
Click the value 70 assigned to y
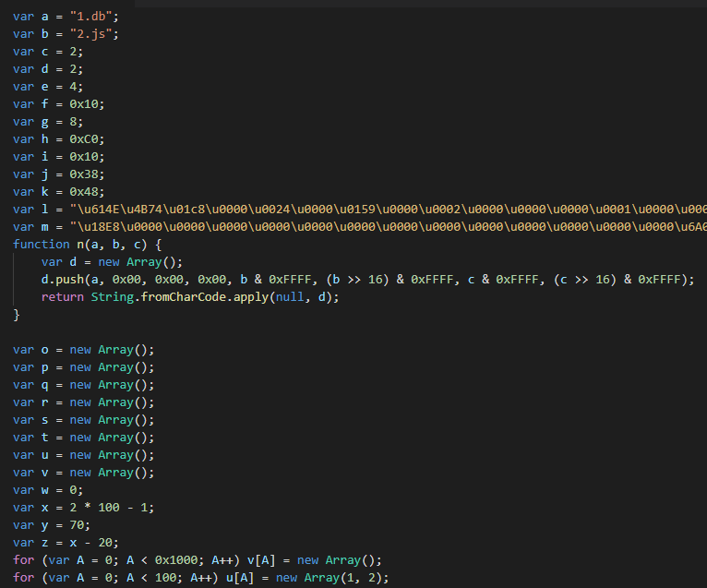point(76,525)
